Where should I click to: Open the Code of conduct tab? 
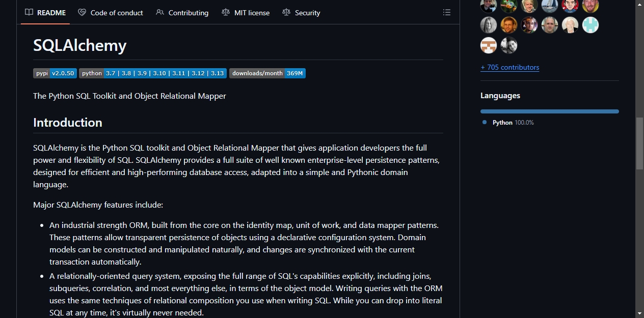[x=111, y=13]
